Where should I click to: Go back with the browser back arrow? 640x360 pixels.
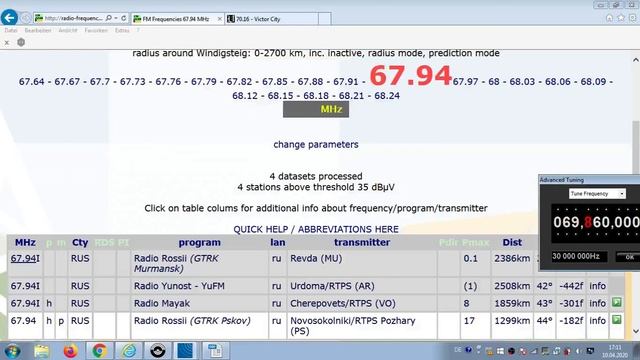pyautogui.click(x=9, y=18)
